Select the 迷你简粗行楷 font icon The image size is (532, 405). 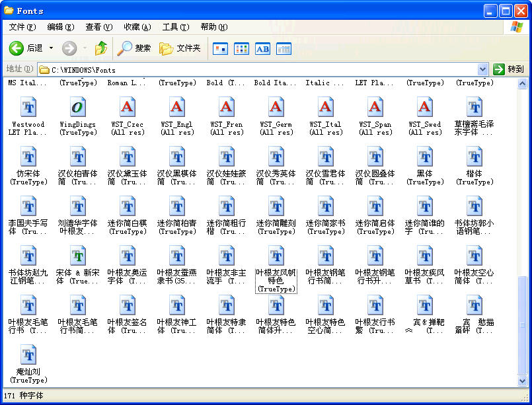click(227, 206)
